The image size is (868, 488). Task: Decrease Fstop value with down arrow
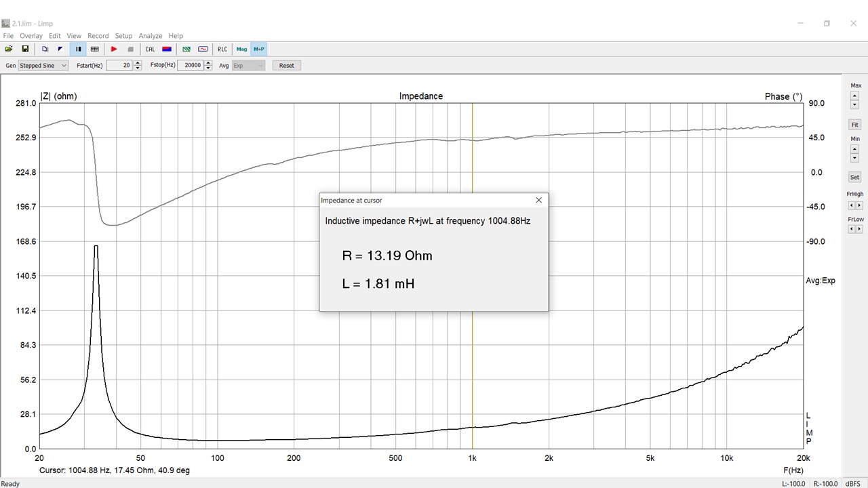(208, 68)
